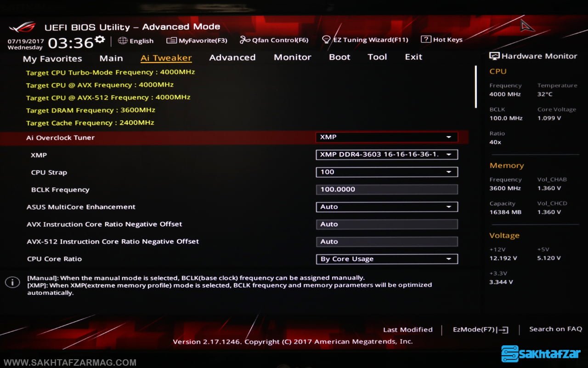The image size is (588, 368).
Task: Open the Hot Keys question mark icon
Action: coord(426,40)
